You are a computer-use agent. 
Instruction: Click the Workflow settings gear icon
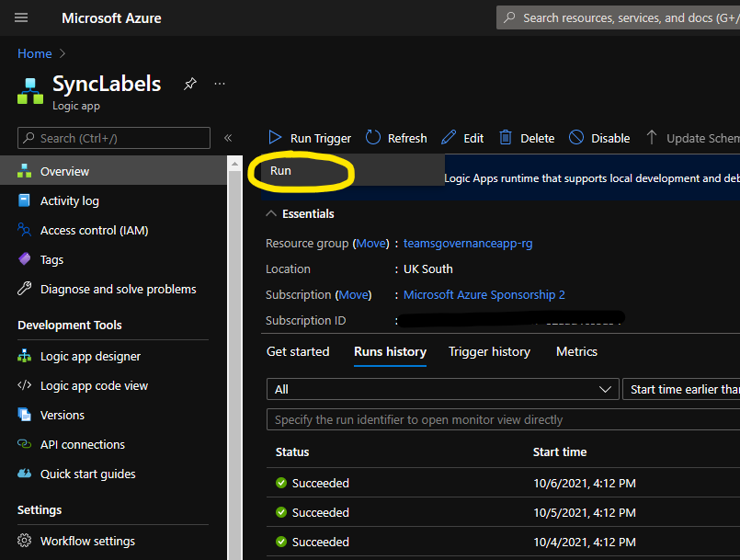[24, 541]
